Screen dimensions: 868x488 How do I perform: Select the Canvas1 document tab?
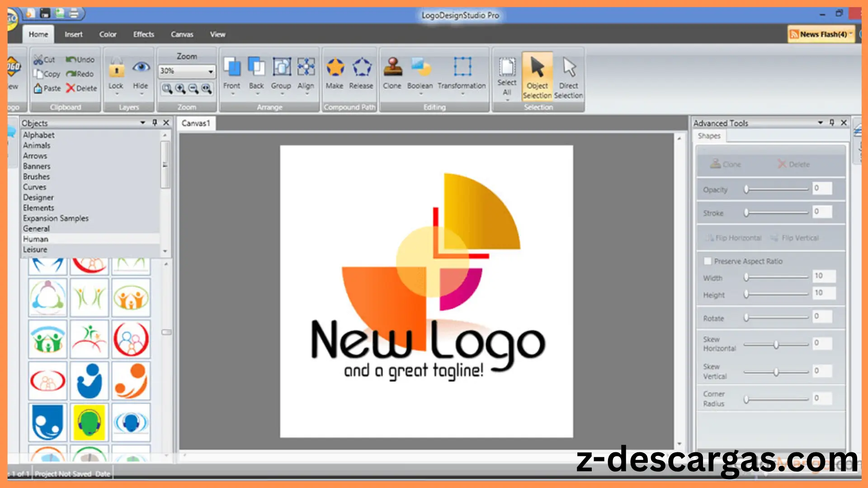point(196,123)
